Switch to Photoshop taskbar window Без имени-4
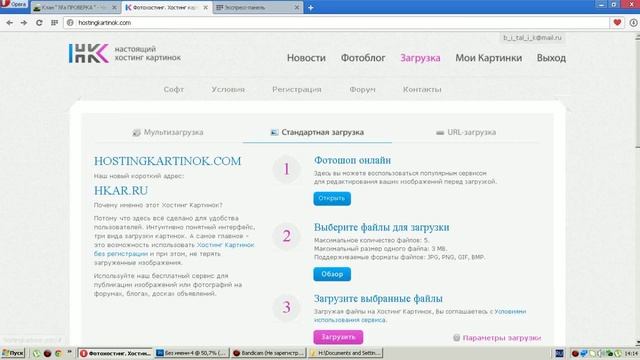This screenshot has height=360, width=640. click(x=192, y=353)
